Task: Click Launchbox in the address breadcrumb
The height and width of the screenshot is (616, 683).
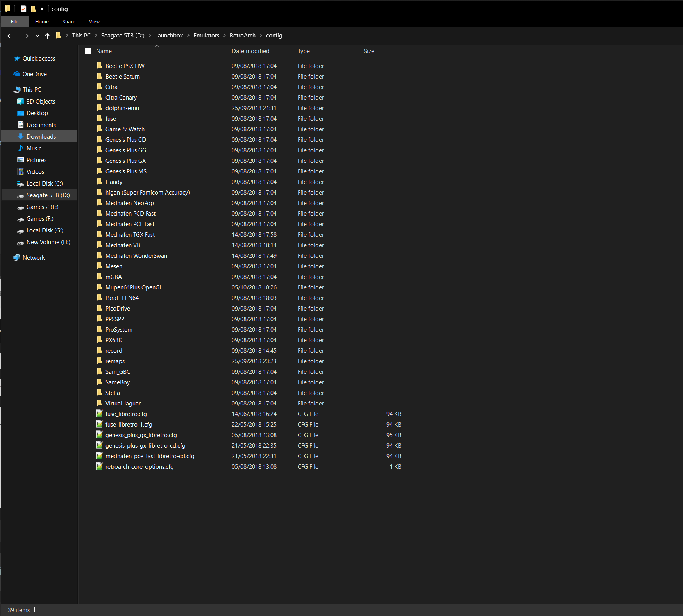Action: point(169,36)
